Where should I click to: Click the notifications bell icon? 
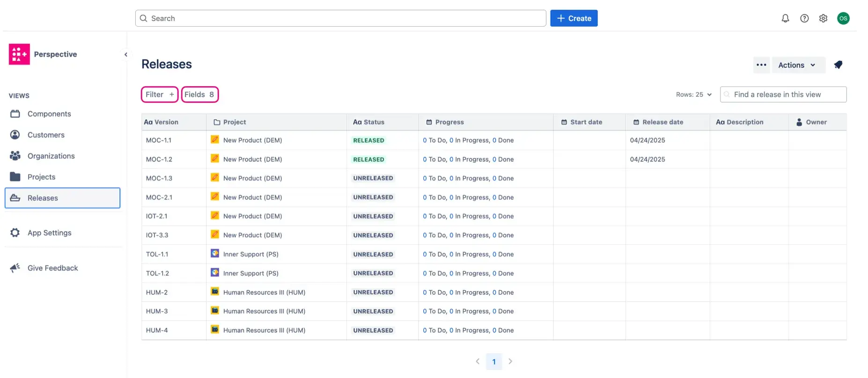coord(785,18)
